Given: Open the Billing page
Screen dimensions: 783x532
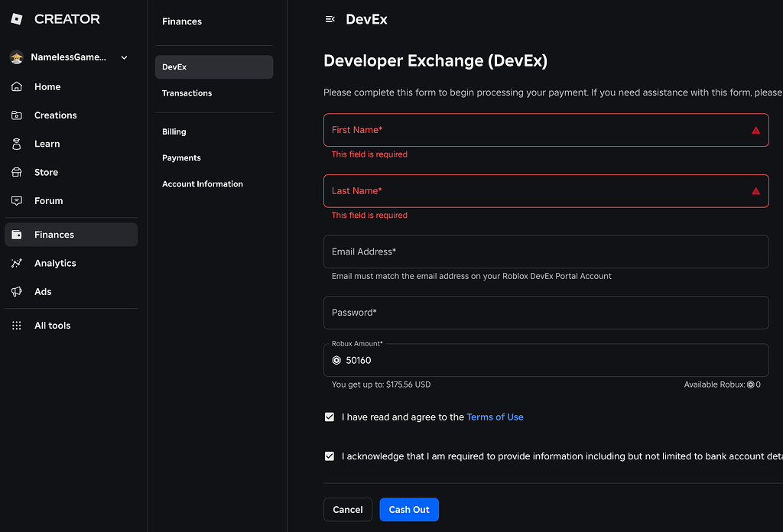Looking at the screenshot, I should 174,131.
